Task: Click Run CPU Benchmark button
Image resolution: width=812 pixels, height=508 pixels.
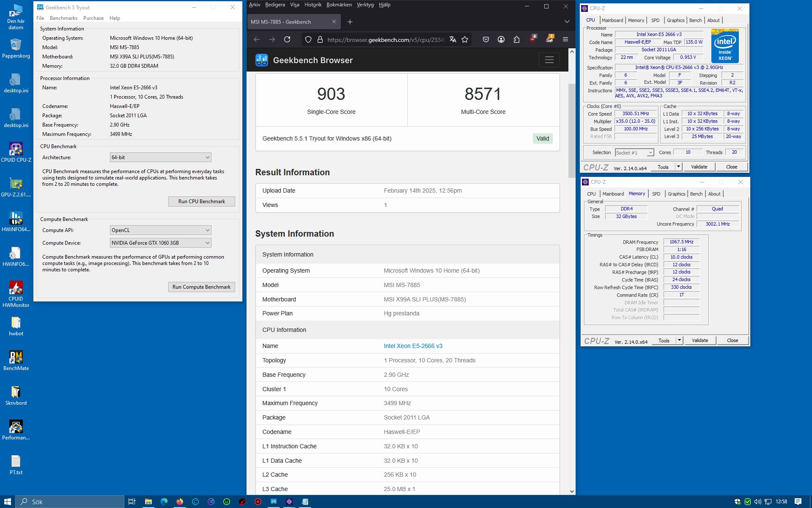Action: click(x=201, y=202)
